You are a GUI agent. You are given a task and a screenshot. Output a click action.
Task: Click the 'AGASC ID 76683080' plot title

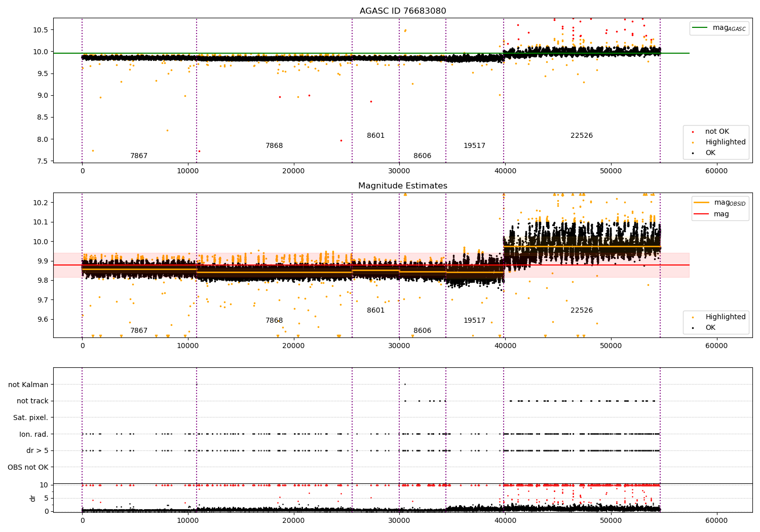click(403, 11)
